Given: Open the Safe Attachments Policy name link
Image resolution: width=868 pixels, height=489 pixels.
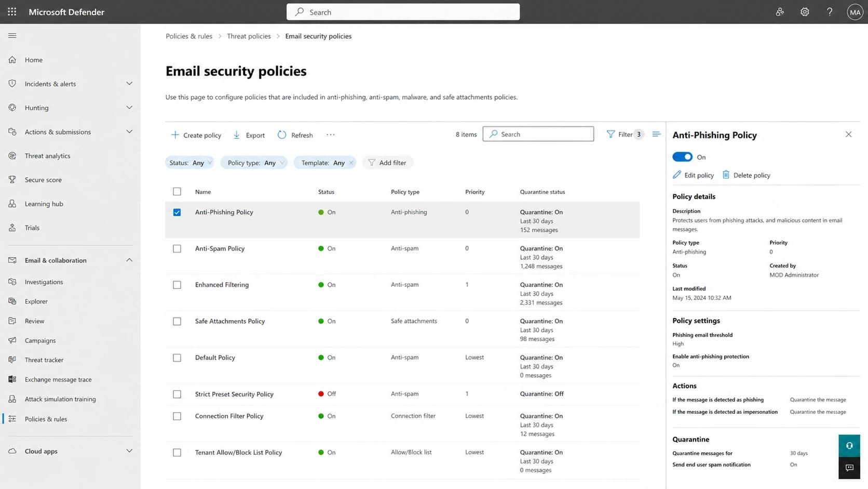Looking at the screenshot, I should point(230,321).
